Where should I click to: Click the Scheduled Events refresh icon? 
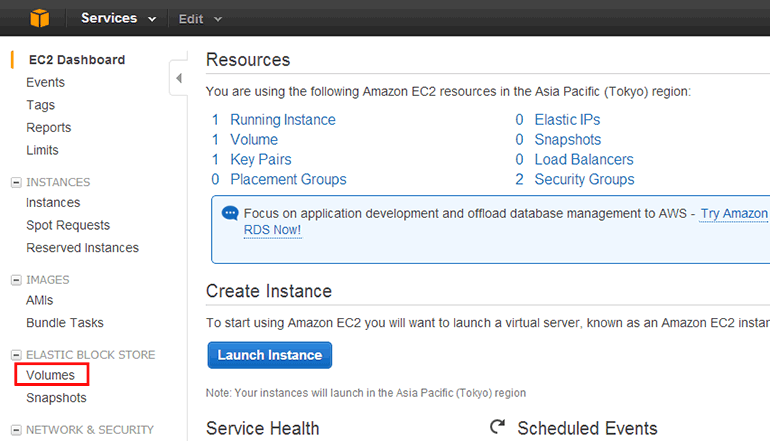click(497, 427)
